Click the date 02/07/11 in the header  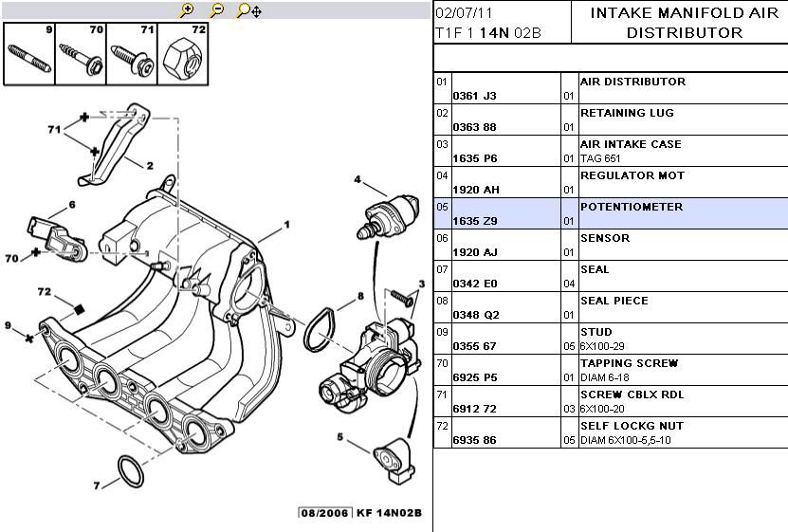point(464,12)
